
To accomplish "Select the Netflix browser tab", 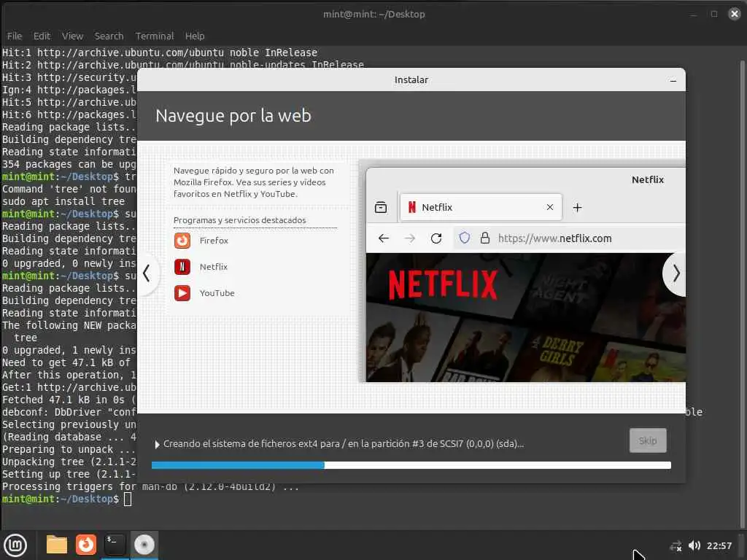I will [x=481, y=207].
